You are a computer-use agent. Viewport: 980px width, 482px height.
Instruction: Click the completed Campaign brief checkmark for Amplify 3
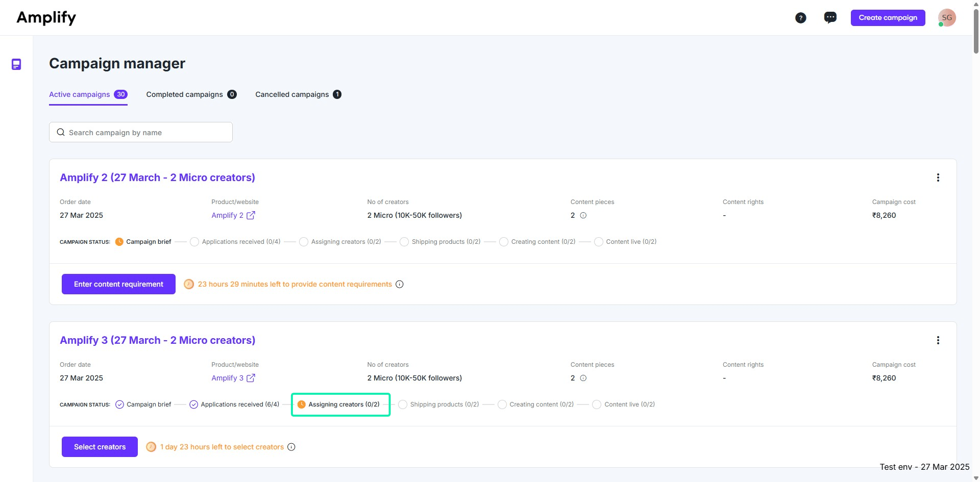point(119,404)
